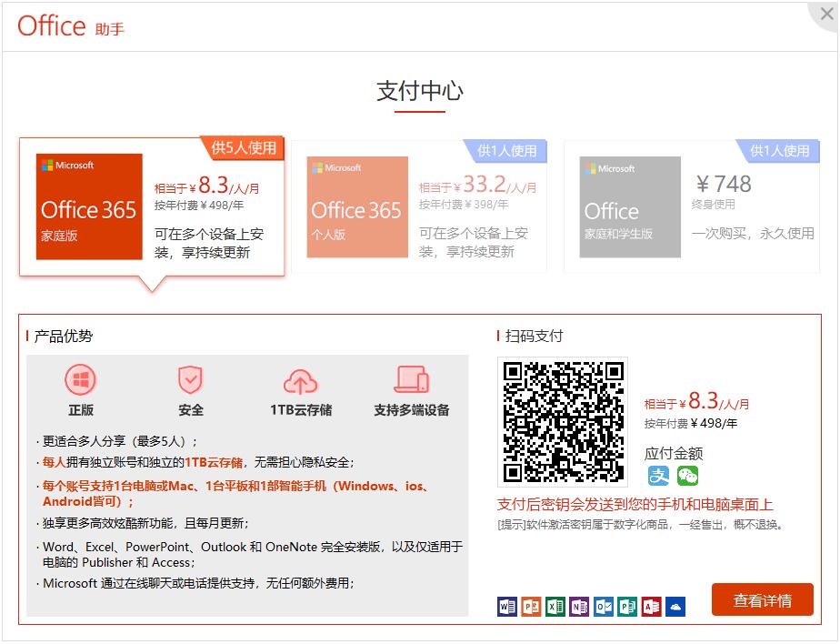Click 按年付费 ¥498/年 in the 家庭版 card
The width and height of the screenshot is (840, 644).
(199, 206)
